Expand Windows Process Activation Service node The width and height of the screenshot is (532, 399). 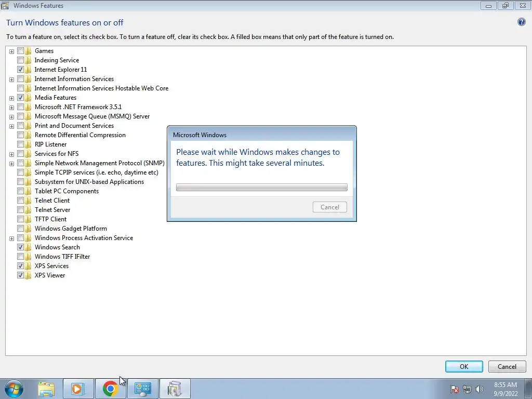(x=11, y=238)
